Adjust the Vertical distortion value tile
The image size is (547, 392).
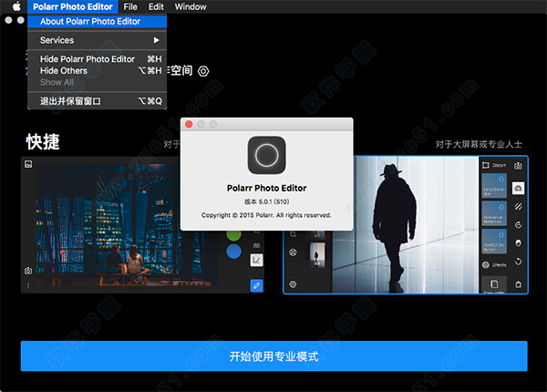coord(494,241)
